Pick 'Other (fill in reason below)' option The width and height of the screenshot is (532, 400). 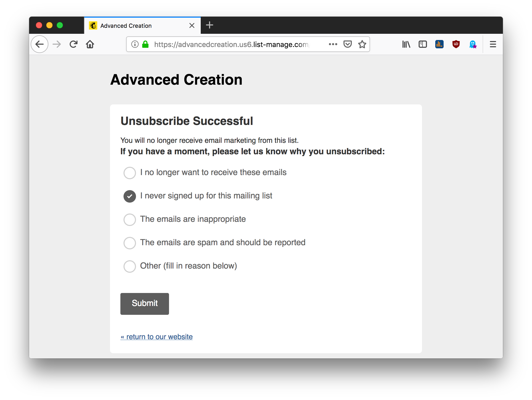[x=130, y=266]
